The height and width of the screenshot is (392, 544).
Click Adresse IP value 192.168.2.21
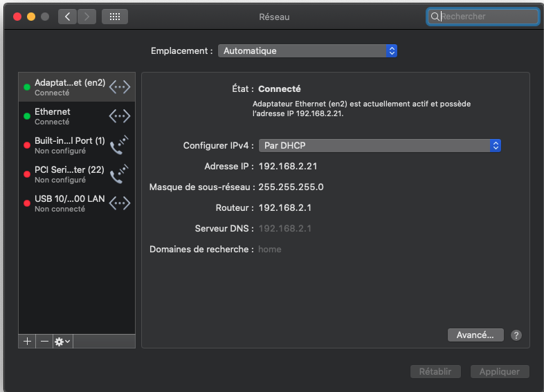click(288, 167)
